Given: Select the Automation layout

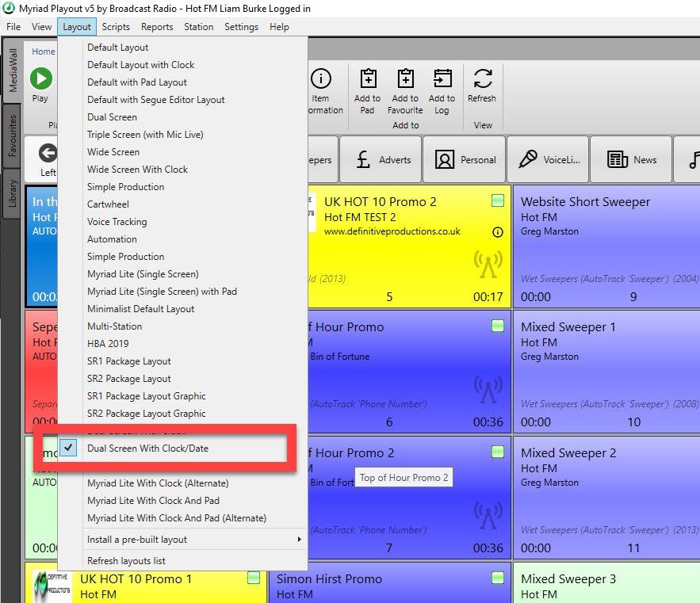Looking at the screenshot, I should click(112, 239).
